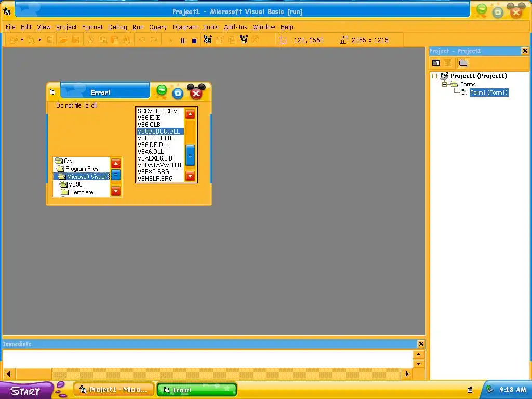This screenshot has height=399, width=532.
Task: Close the Project explorer panel
Action: pyautogui.click(x=525, y=51)
